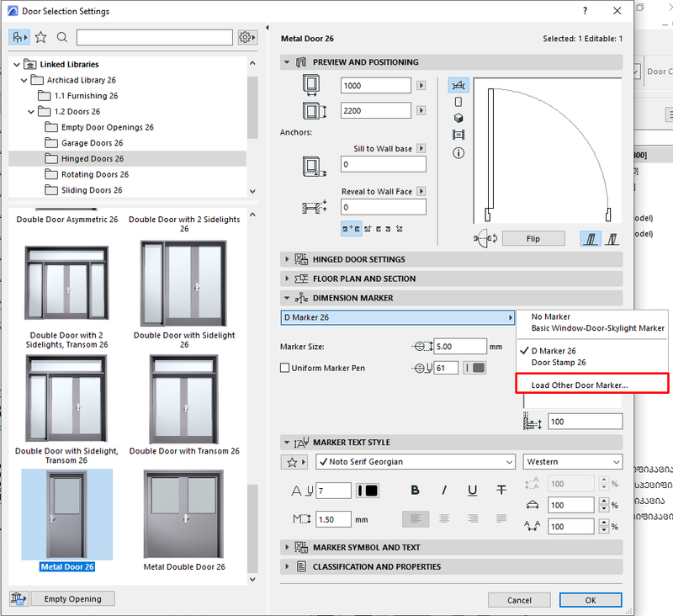Image resolution: width=673 pixels, height=616 pixels.
Task: Align marker text right
Action: [473, 519]
